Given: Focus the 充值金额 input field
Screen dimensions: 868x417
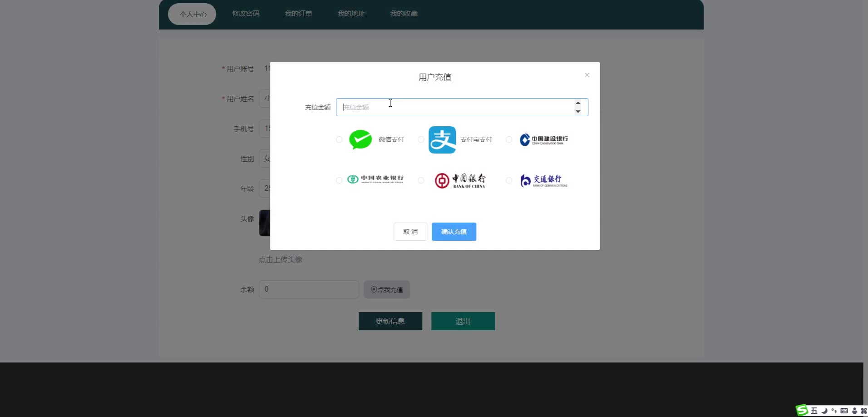Looking at the screenshot, I should tap(462, 107).
